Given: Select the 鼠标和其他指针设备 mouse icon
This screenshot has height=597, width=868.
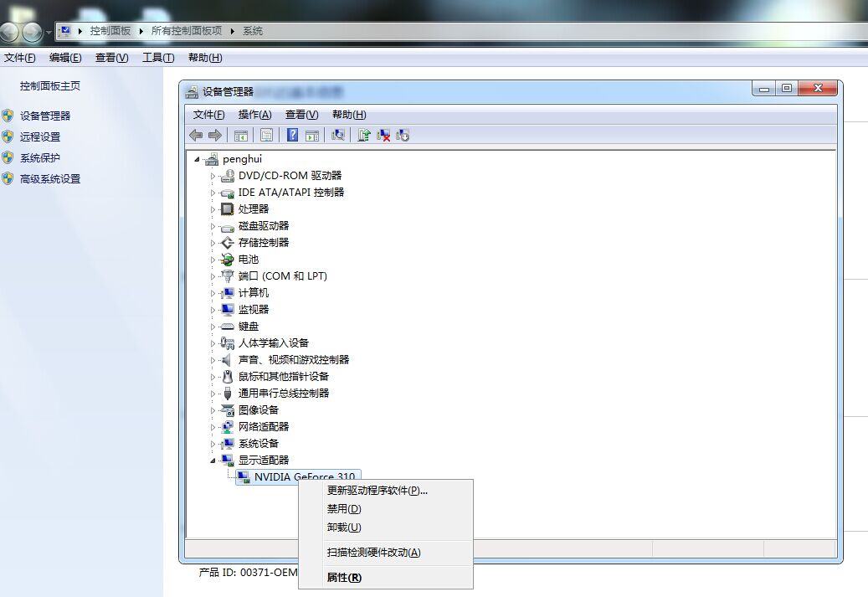Looking at the screenshot, I should 228,377.
